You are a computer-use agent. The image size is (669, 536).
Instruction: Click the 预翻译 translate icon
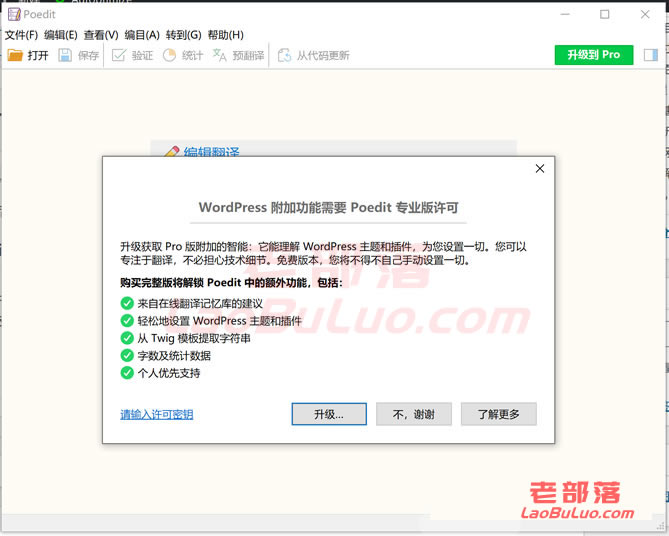click(x=219, y=55)
